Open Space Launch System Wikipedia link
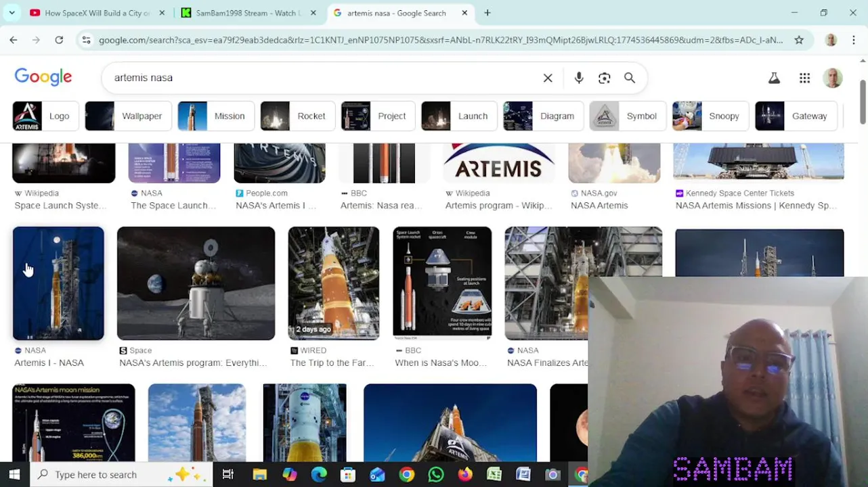Image resolution: width=868 pixels, height=487 pixels. click(60, 206)
